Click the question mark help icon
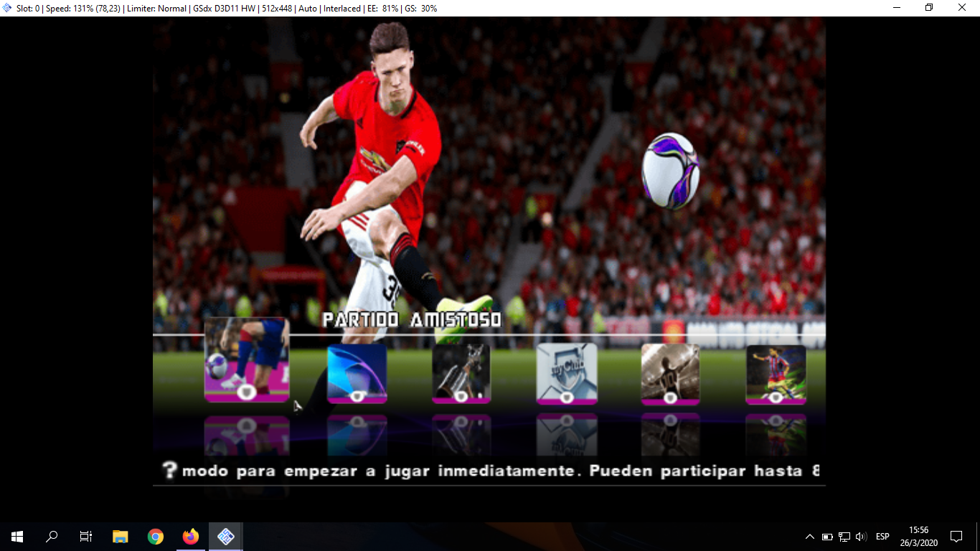The width and height of the screenshot is (980, 551). tap(169, 471)
